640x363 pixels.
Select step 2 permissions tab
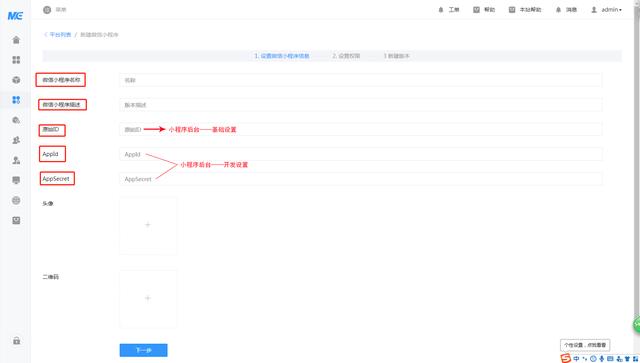coord(346,56)
